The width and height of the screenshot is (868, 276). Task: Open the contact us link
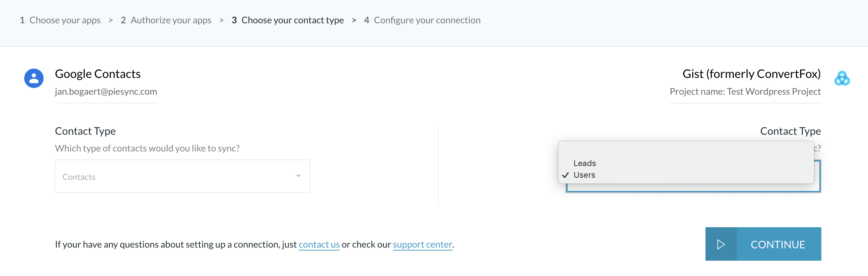coord(319,244)
